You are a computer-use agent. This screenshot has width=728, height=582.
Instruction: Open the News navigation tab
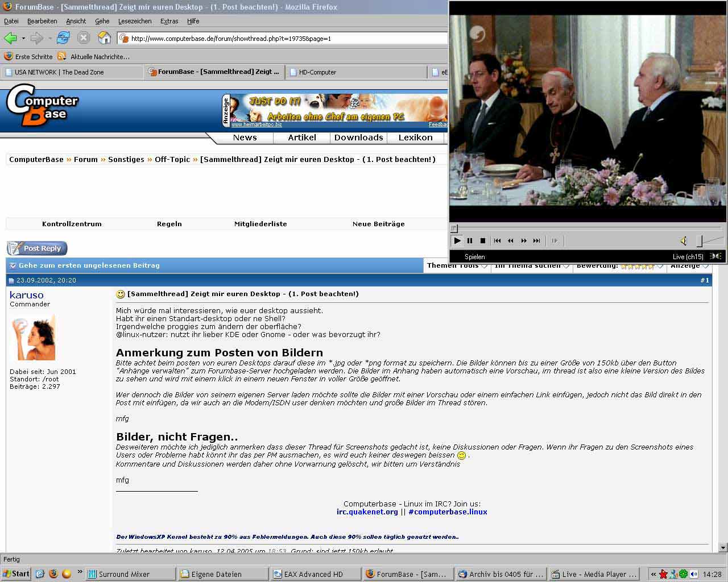(x=245, y=138)
